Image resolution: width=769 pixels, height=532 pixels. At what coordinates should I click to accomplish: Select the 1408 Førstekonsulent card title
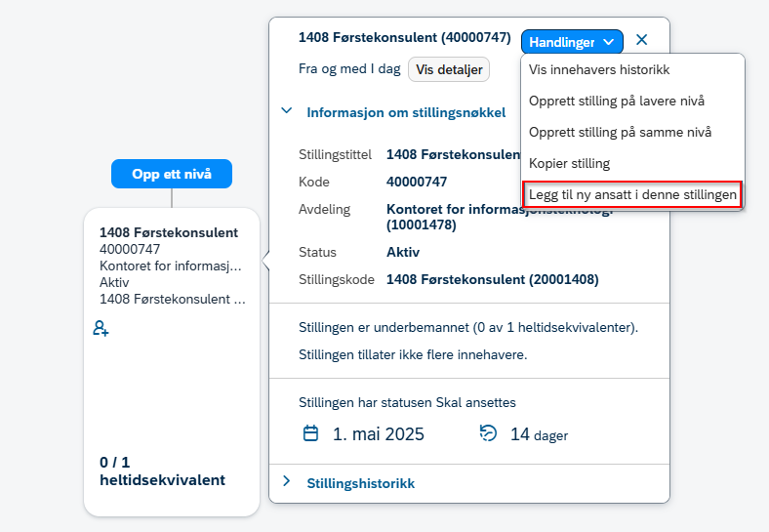[x=169, y=232]
